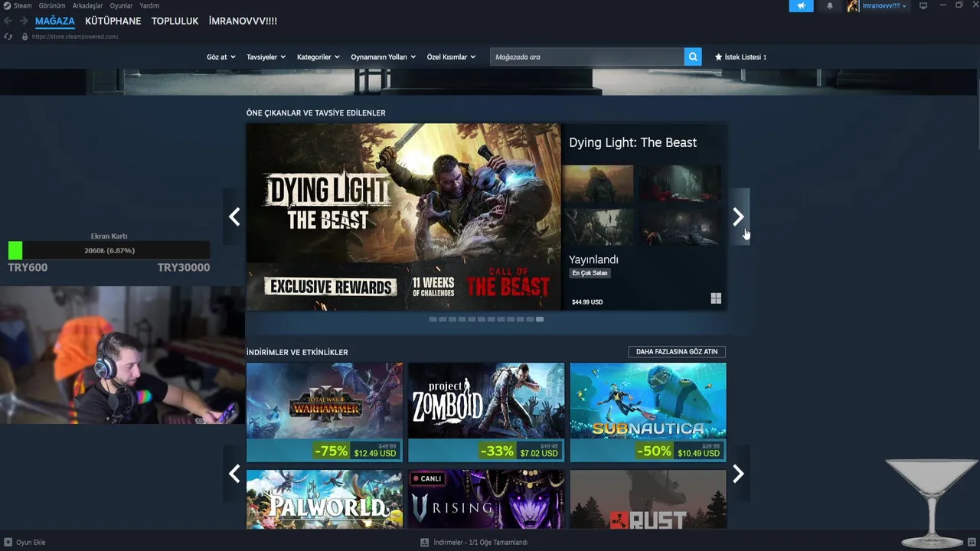Click the blue magnifier search button
This screenshot has height=551, width=980.
click(x=693, y=57)
